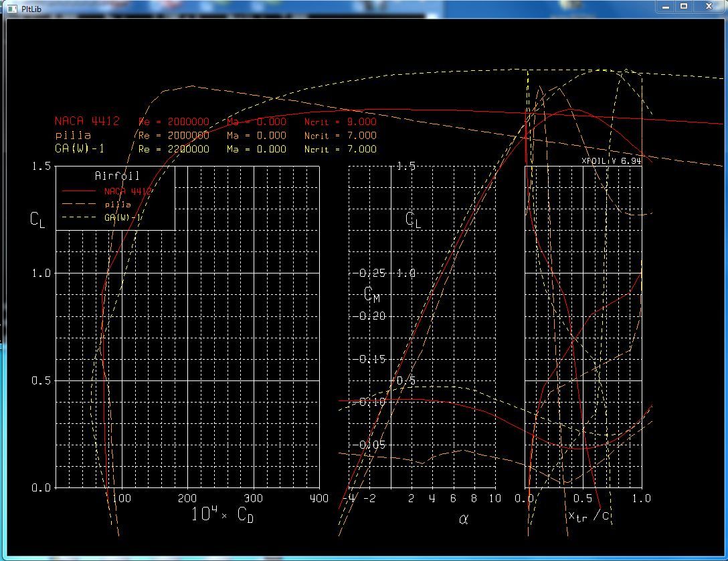Click the Xtr/C axis label
Screen dimensions: 728x561
589,516
